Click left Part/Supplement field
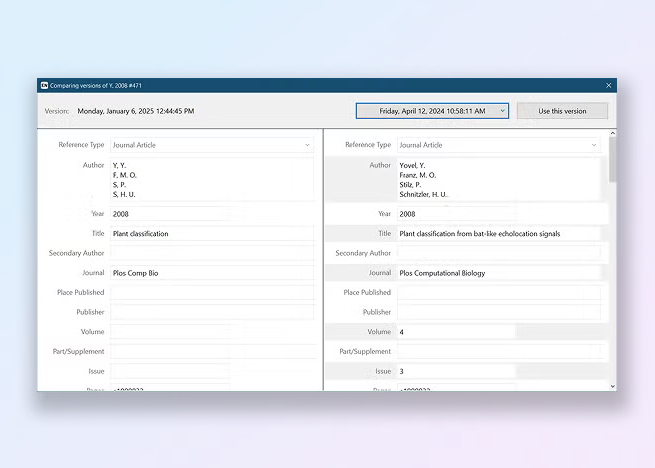 212,351
